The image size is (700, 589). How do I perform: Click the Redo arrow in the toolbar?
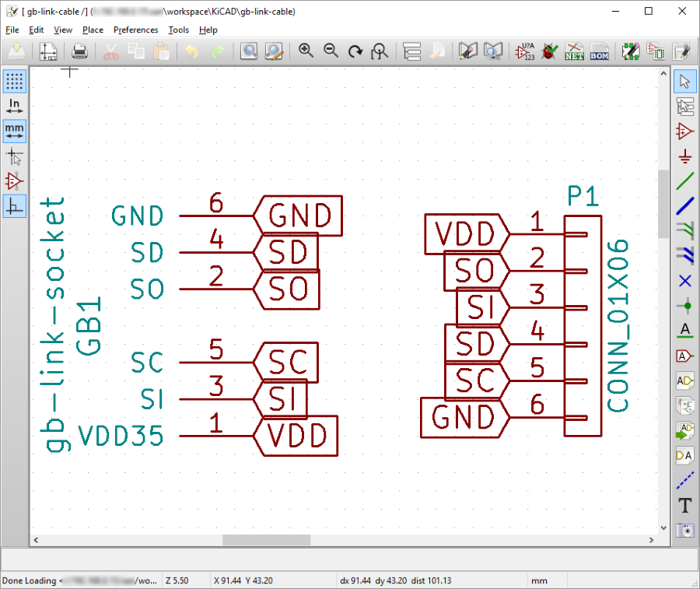tap(218, 51)
